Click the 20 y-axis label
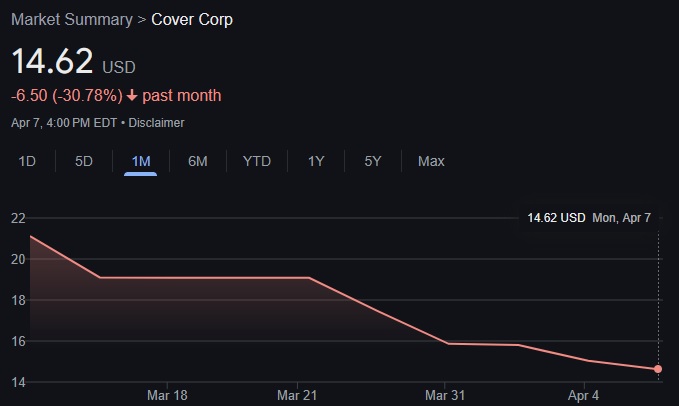Screen dimensions: 679x406 [18, 259]
